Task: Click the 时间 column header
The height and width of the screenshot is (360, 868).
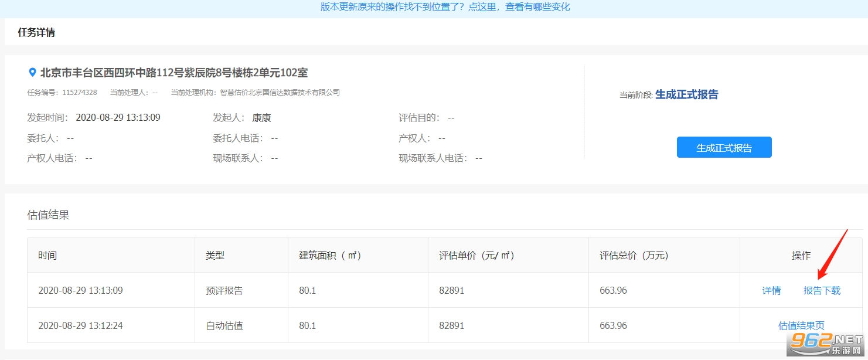Action: [47, 255]
